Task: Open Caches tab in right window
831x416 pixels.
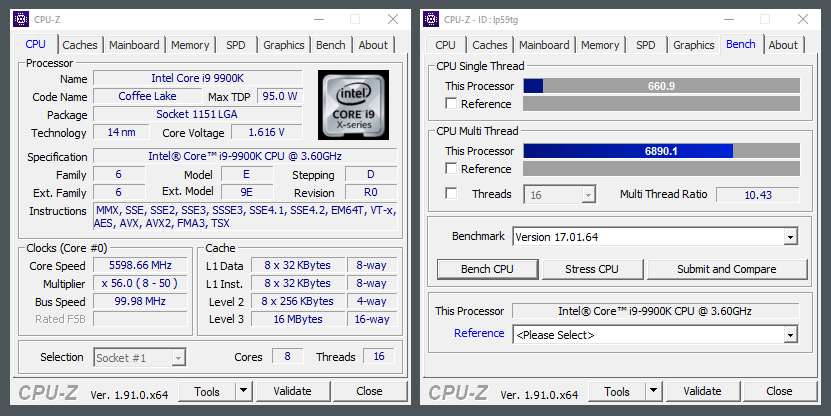Action: coord(490,45)
